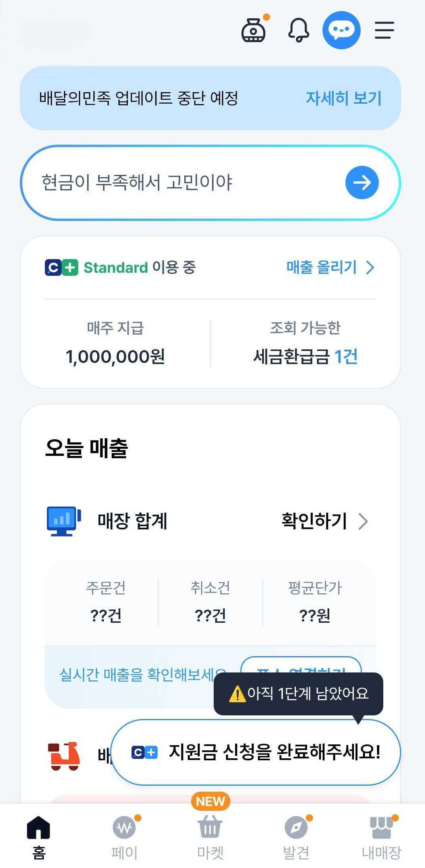Open the hamburger menu
Viewport: 425px width, 868px height.
pyautogui.click(x=384, y=30)
